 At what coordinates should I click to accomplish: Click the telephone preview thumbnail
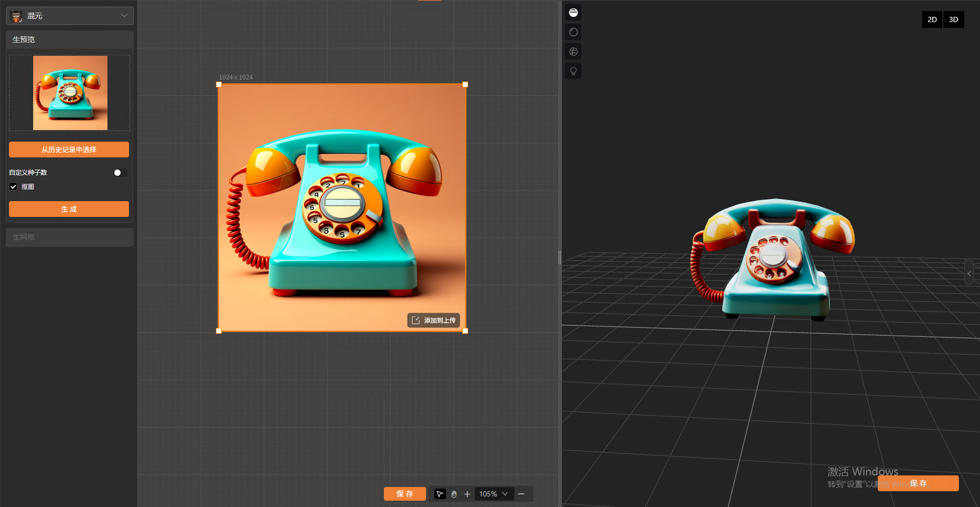(x=70, y=93)
